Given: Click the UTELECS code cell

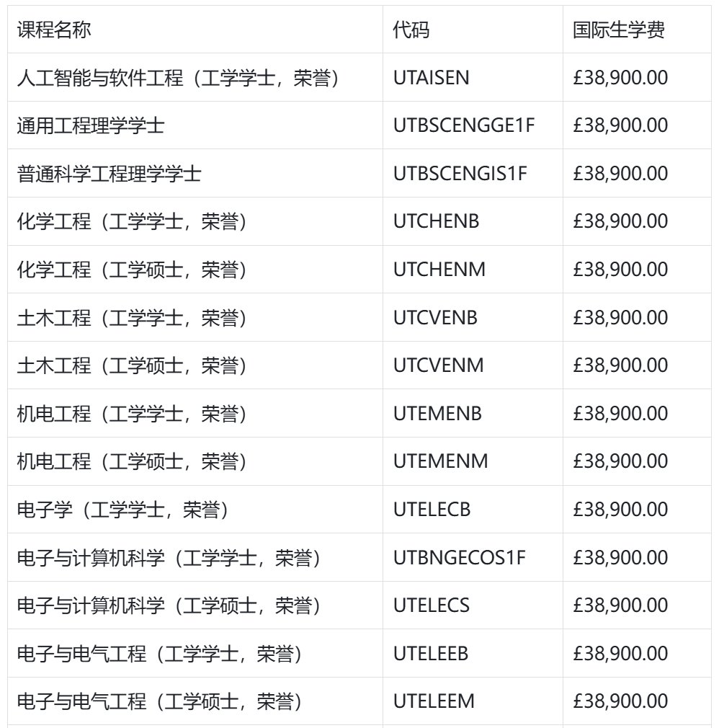Looking at the screenshot, I should click(432, 605).
